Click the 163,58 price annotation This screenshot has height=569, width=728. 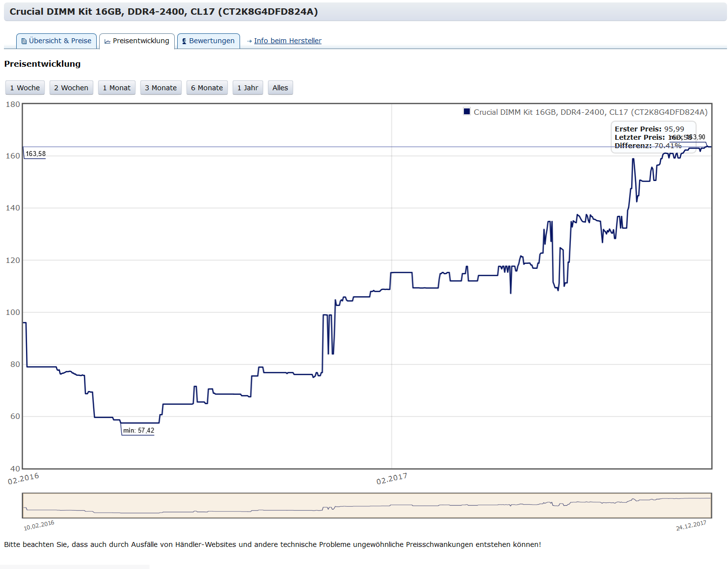click(x=35, y=154)
